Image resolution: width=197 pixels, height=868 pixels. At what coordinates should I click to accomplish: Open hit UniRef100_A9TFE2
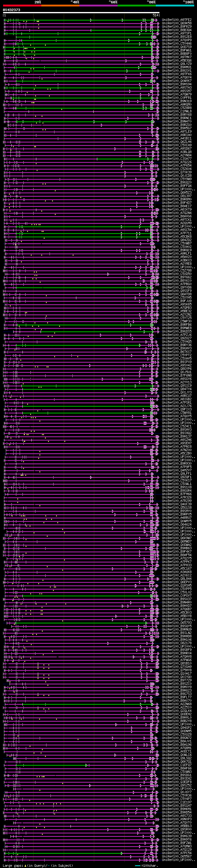tap(177, 20)
